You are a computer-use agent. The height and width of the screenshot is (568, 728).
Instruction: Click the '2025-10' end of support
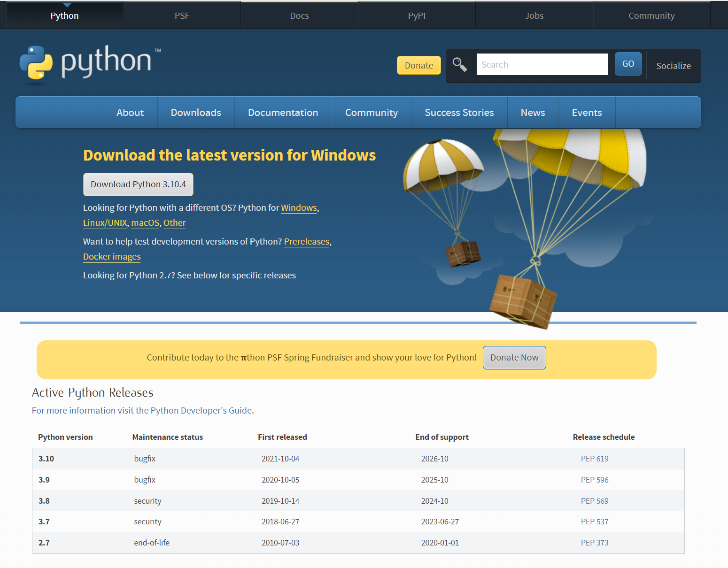[x=435, y=480]
